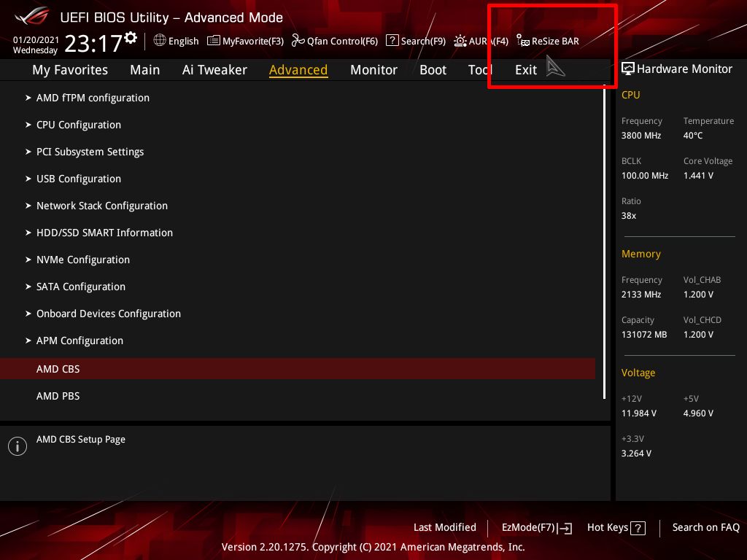747x560 pixels.
Task: Click the English language label
Action: tap(183, 41)
